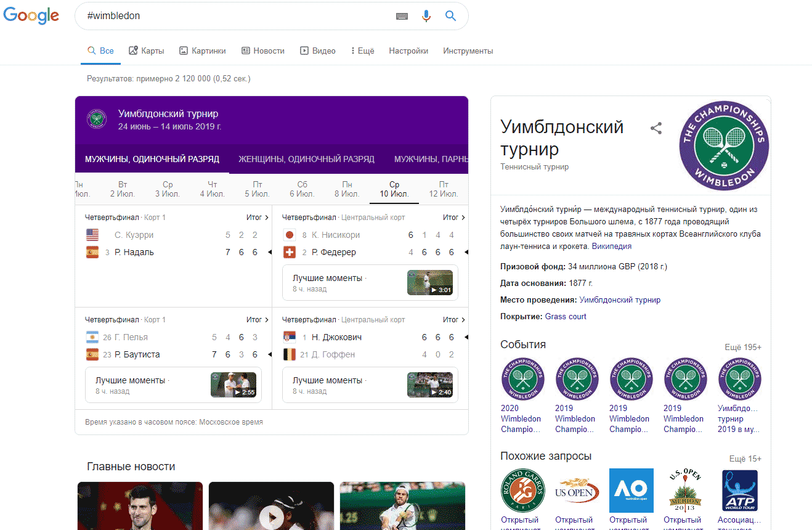Image resolution: width=812 pixels, height=530 pixels.
Task: Expand Итог for Нисикори vs Федерер match
Action: tap(454, 217)
